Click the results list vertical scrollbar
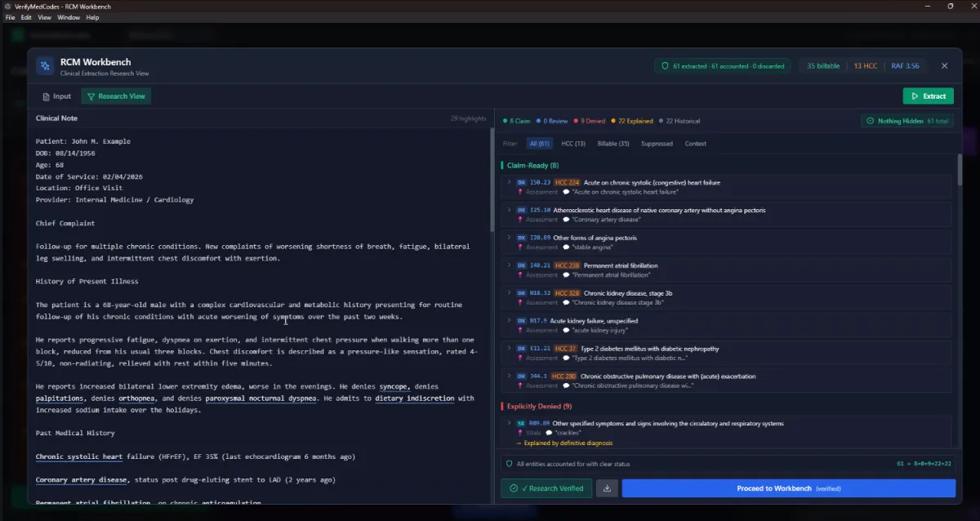This screenshot has height=521, width=980. (960, 171)
